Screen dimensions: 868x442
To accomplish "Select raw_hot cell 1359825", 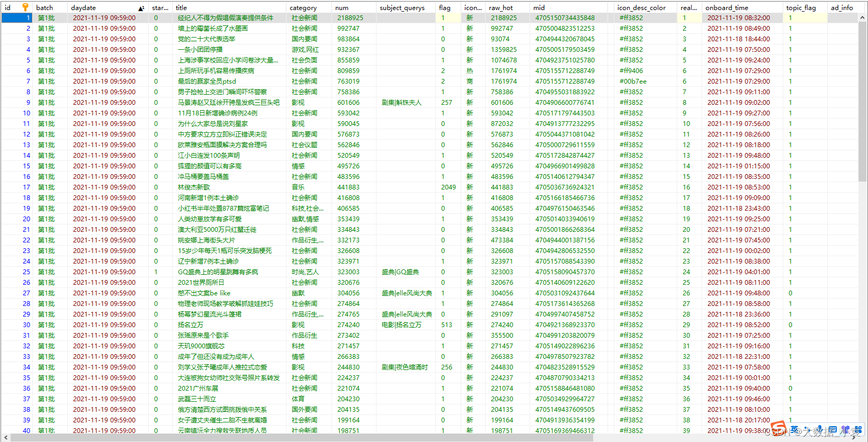I will tap(504, 50).
